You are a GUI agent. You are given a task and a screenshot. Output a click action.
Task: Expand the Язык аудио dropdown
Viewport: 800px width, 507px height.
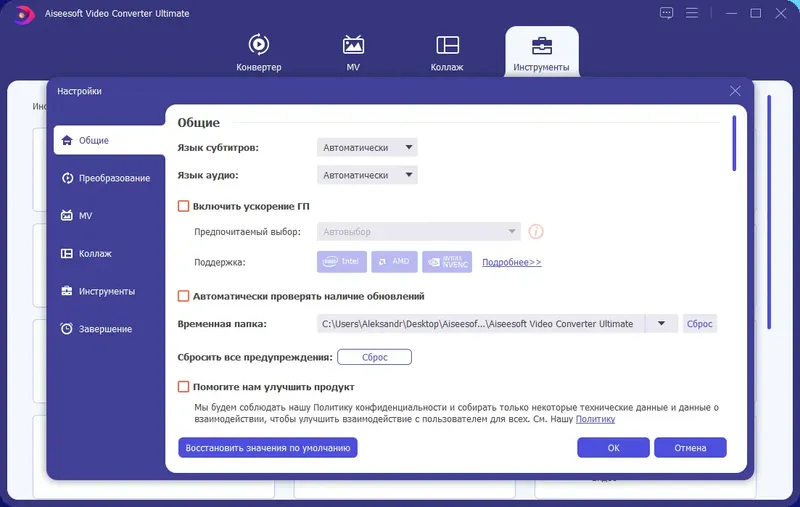click(x=367, y=175)
